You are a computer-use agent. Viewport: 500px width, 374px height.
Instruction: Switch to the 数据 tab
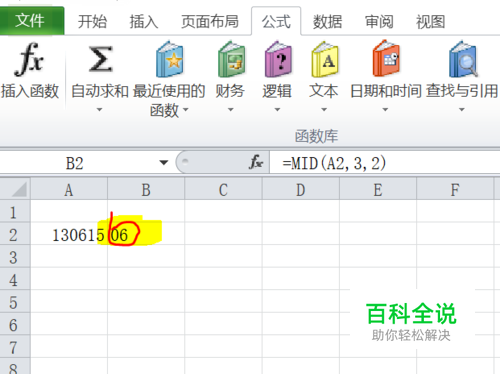(327, 22)
